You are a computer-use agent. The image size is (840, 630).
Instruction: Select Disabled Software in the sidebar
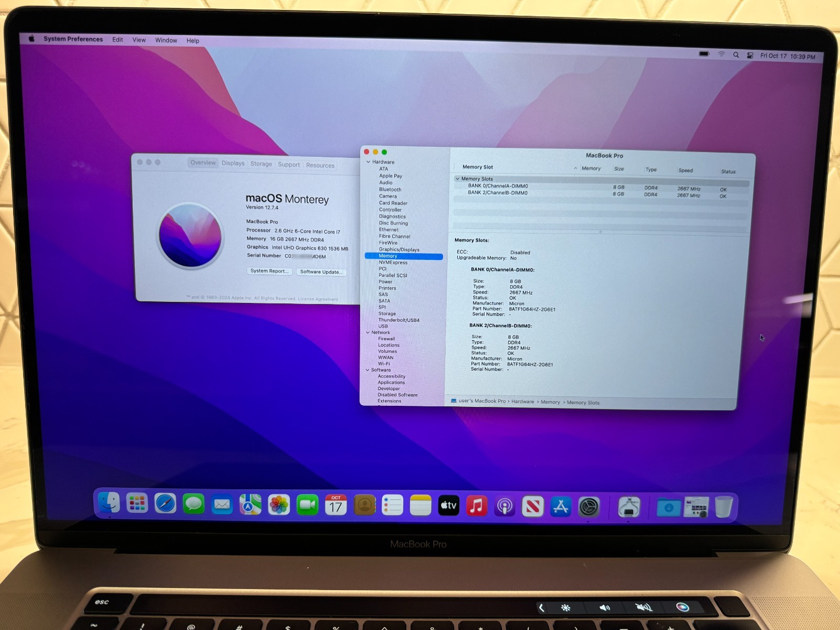pyautogui.click(x=397, y=395)
